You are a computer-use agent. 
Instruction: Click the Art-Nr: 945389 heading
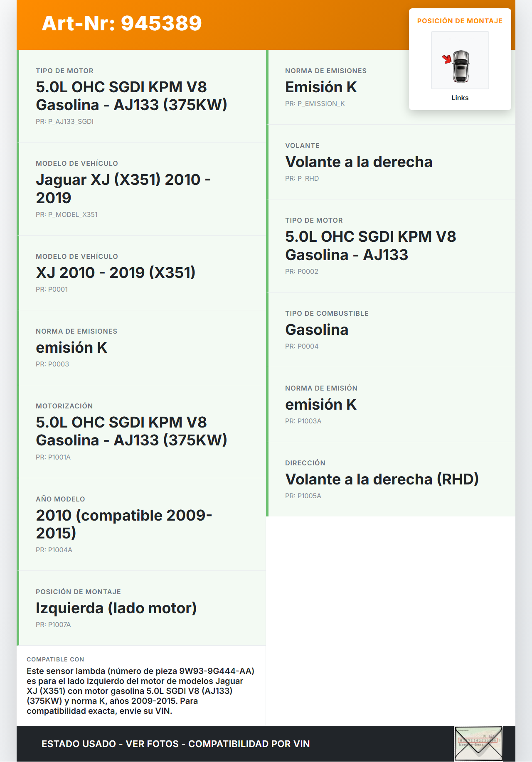[x=122, y=23]
